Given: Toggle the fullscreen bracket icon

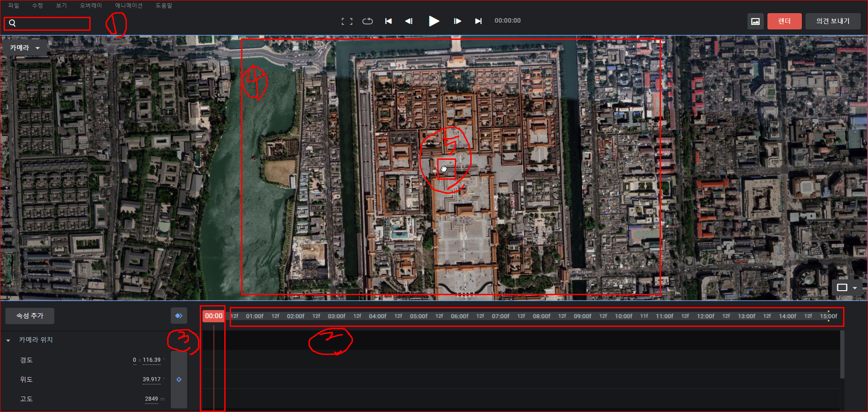Looking at the screenshot, I should coord(347,21).
